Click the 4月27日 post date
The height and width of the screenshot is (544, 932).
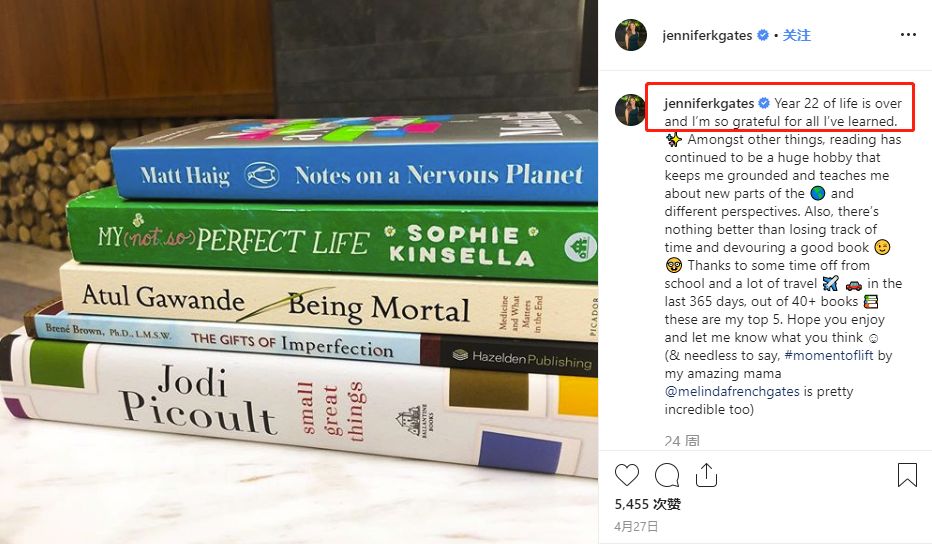pos(637,526)
